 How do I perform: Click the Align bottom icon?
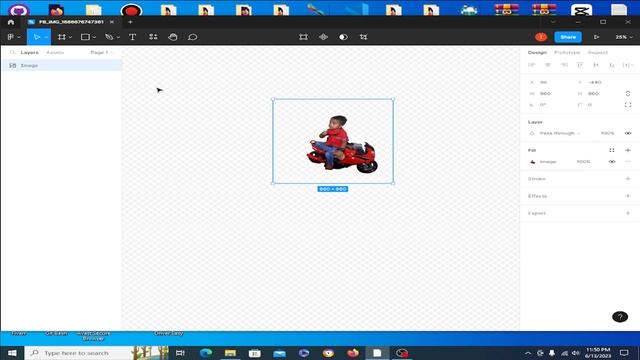(x=611, y=65)
